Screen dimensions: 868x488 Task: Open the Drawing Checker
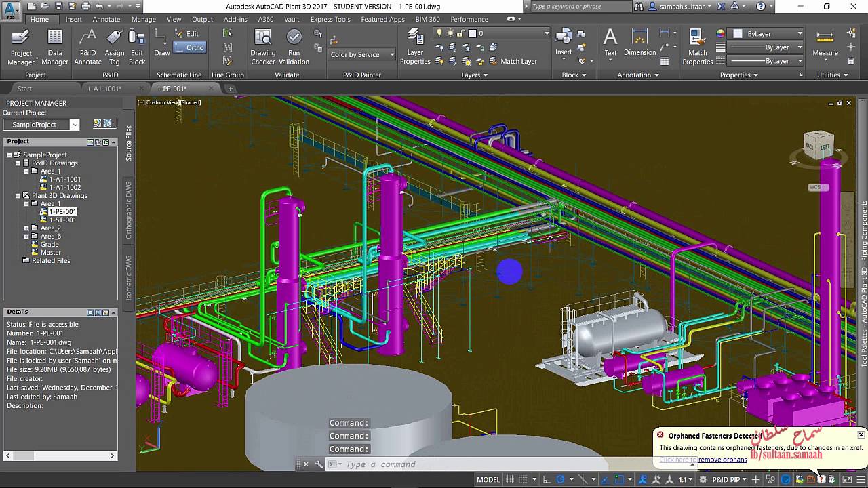[x=263, y=47]
